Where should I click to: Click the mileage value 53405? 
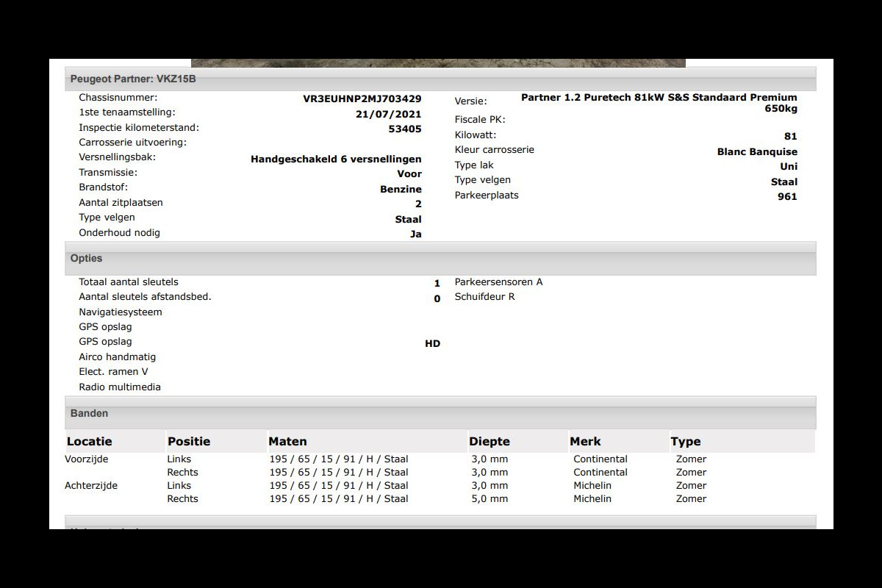click(x=404, y=129)
